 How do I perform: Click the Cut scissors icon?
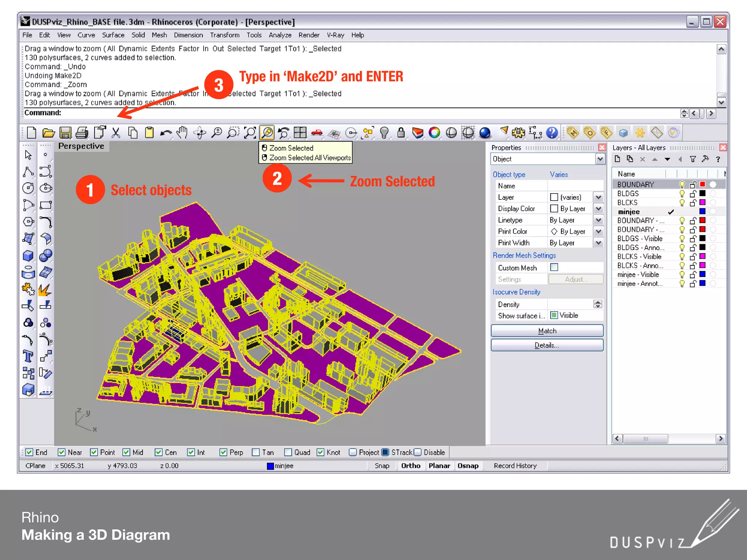click(116, 133)
